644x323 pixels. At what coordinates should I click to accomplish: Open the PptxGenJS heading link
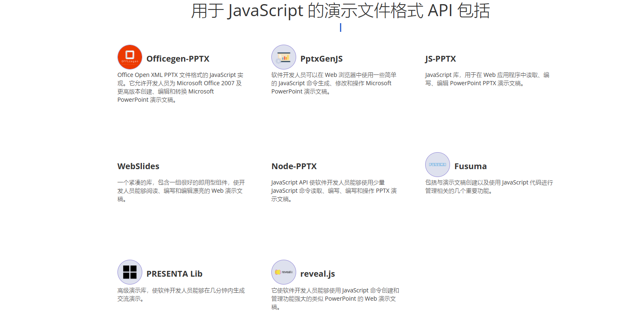click(321, 59)
